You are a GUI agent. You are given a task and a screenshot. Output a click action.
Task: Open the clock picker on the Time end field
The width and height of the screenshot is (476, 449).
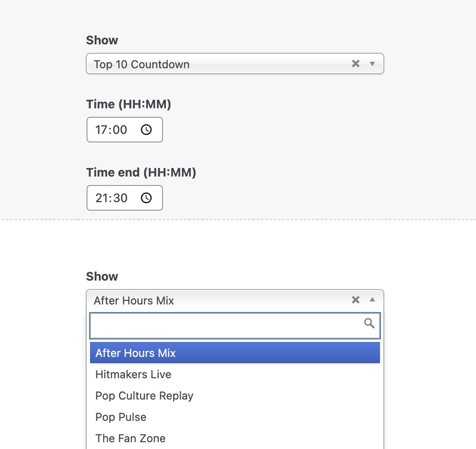(x=146, y=198)
